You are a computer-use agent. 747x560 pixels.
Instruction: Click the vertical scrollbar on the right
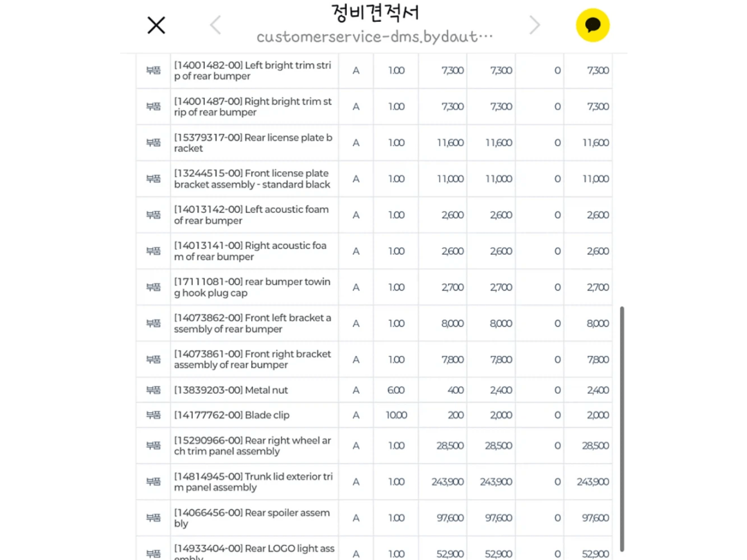click(x=621, y=429)
